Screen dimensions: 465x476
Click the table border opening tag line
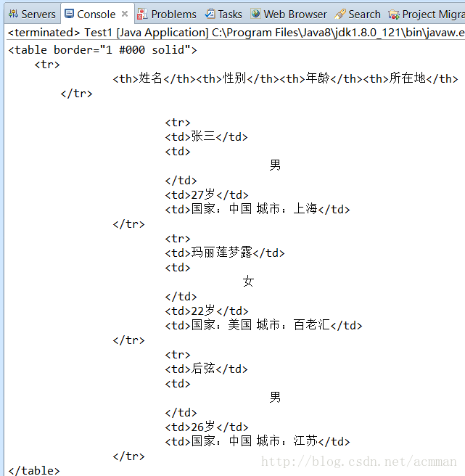point(102,50)
